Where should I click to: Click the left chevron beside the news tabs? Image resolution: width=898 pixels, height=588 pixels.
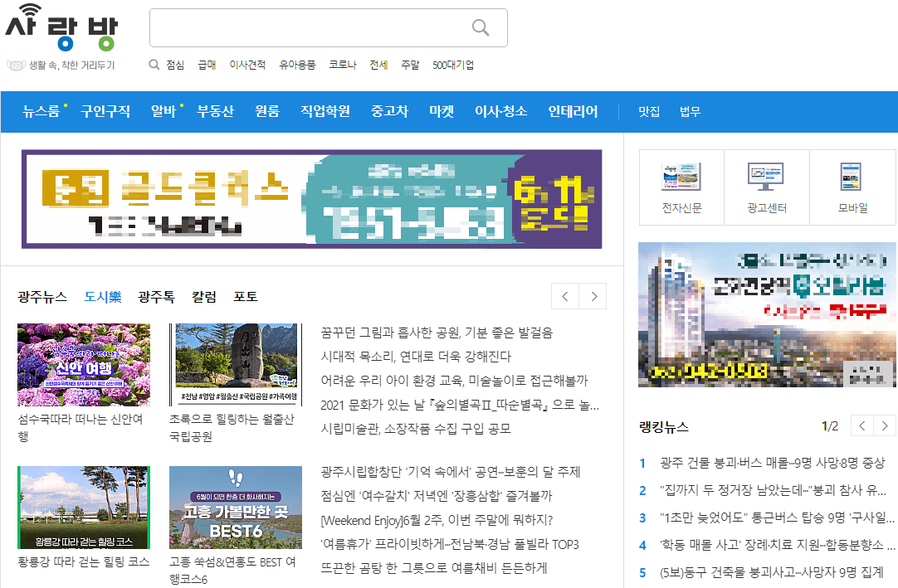pos(564,296)
